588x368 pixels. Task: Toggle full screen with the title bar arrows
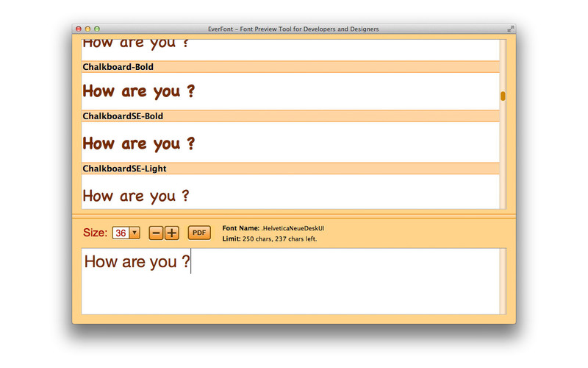coord(510,29)
